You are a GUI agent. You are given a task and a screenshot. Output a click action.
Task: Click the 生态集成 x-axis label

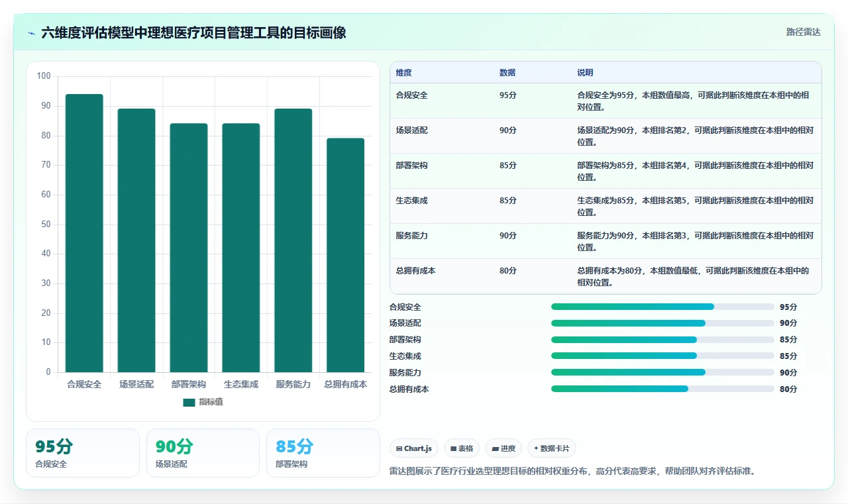click(241, 384)
